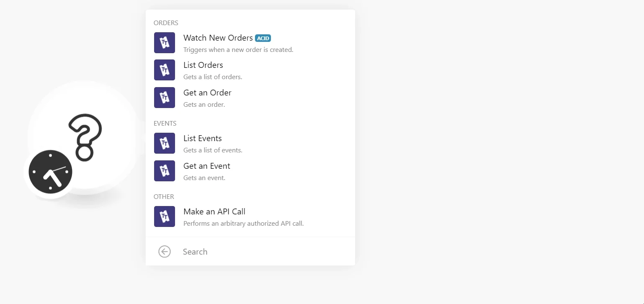Open the clock schedule icon
This screenshot has height=304, width=644.
click(50, 172)
